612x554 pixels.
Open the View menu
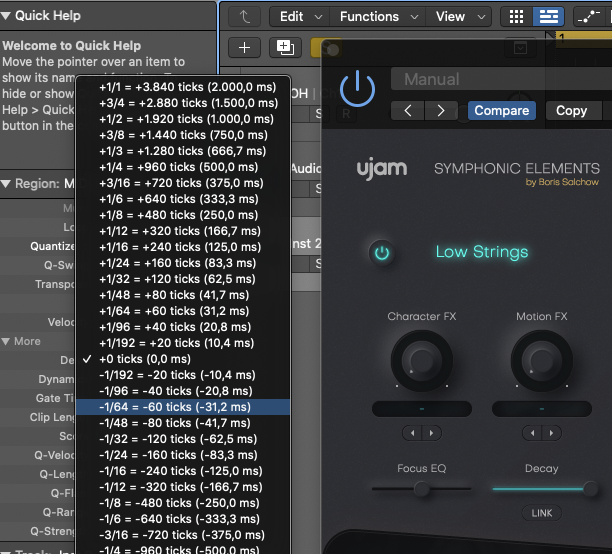(459, 17)
